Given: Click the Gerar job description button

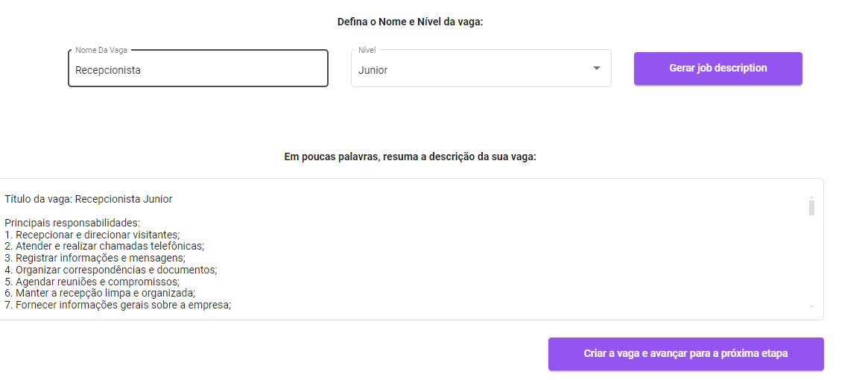Looking at the screenshot, I should click(x=718, y=68).
